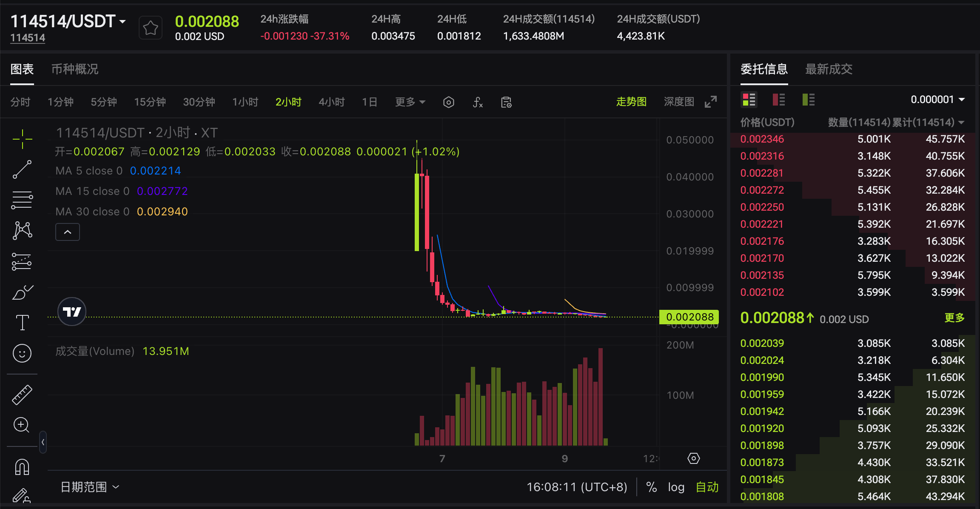The image size is (980, 509).
Task: Open the 币种概况 tab
Action: 74,69
